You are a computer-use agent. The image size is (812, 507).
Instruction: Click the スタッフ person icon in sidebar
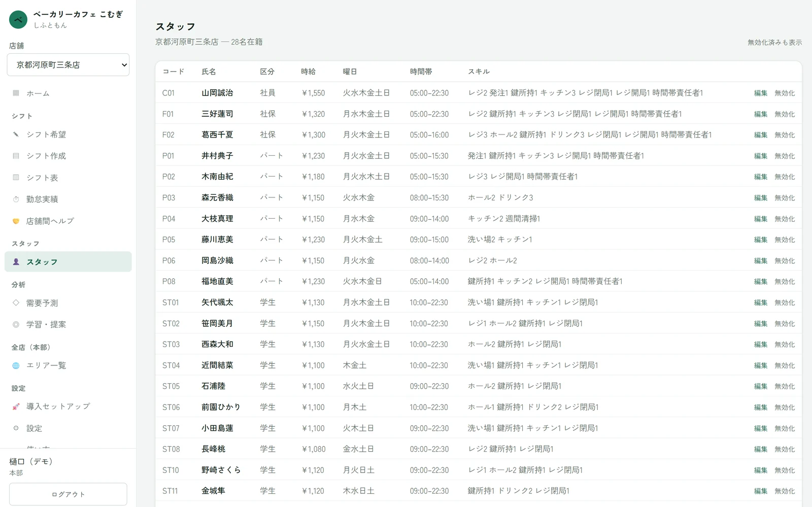(x=16, y=262)
